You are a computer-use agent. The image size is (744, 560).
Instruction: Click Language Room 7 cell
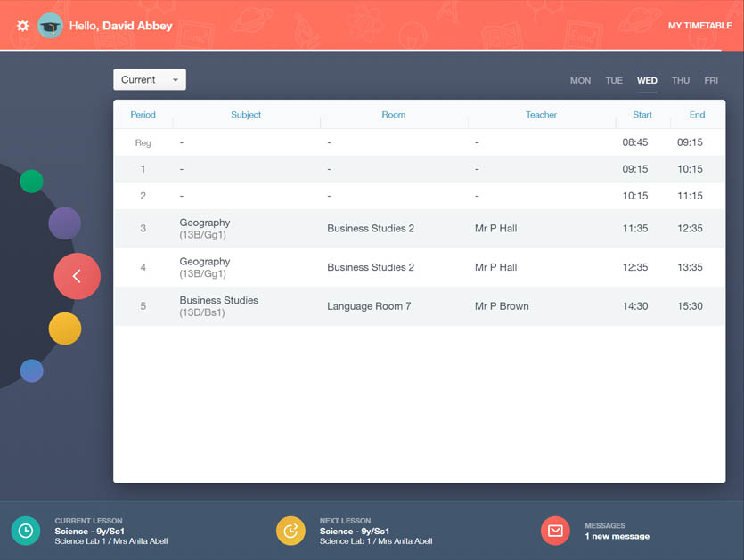[x=369, y=306]
